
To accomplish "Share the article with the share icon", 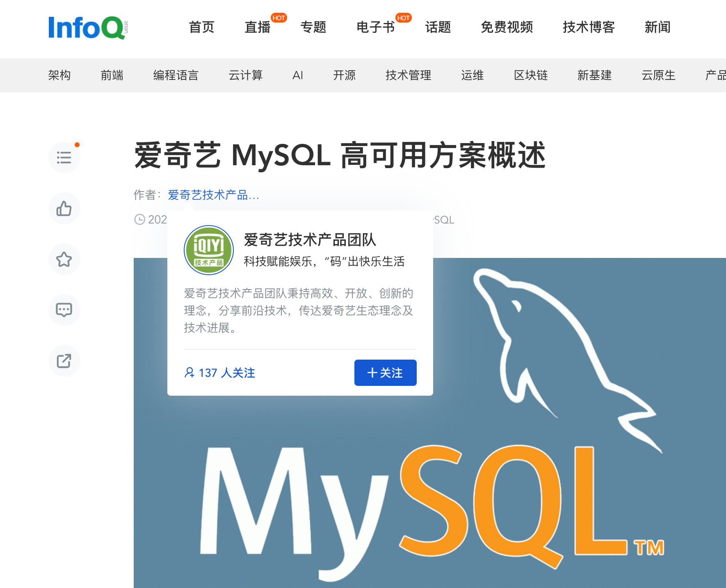I will 64,361.
